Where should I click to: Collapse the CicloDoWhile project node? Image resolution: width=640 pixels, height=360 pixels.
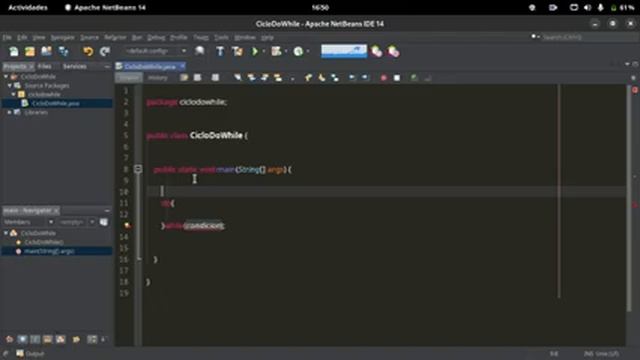6,76
